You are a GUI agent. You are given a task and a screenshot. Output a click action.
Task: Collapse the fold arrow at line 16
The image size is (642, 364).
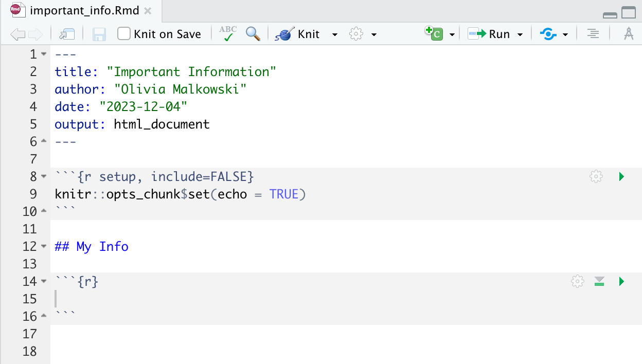pyautogui.click(x=43, y=316)
